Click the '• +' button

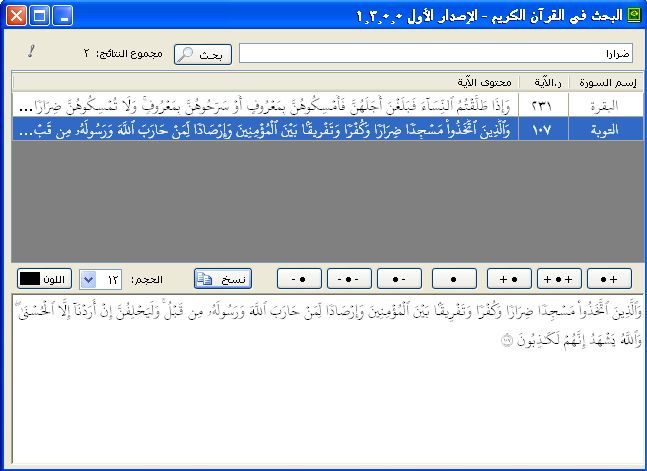coord(609,279)
